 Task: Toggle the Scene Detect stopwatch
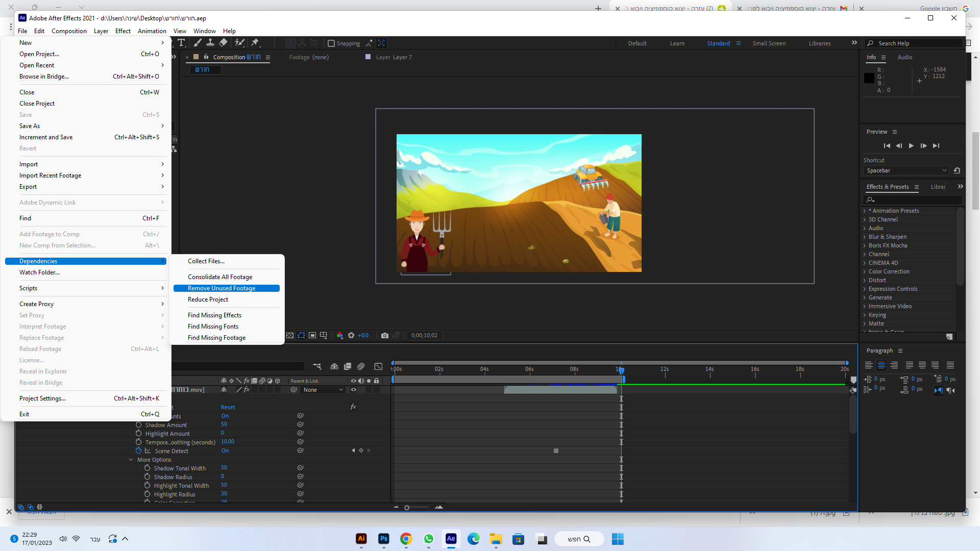click(x=138, y=450)
